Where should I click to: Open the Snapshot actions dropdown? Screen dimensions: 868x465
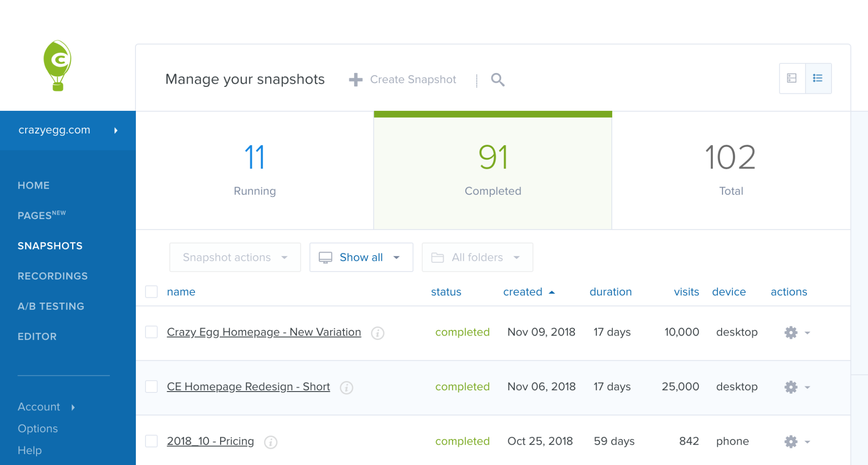[235, 257]
